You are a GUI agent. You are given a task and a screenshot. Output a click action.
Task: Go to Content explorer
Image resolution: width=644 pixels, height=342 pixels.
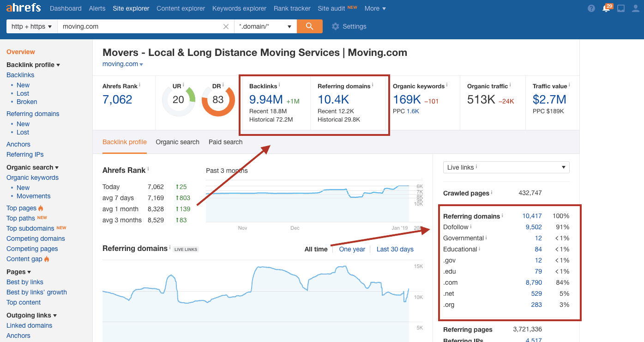coord(181,8)
